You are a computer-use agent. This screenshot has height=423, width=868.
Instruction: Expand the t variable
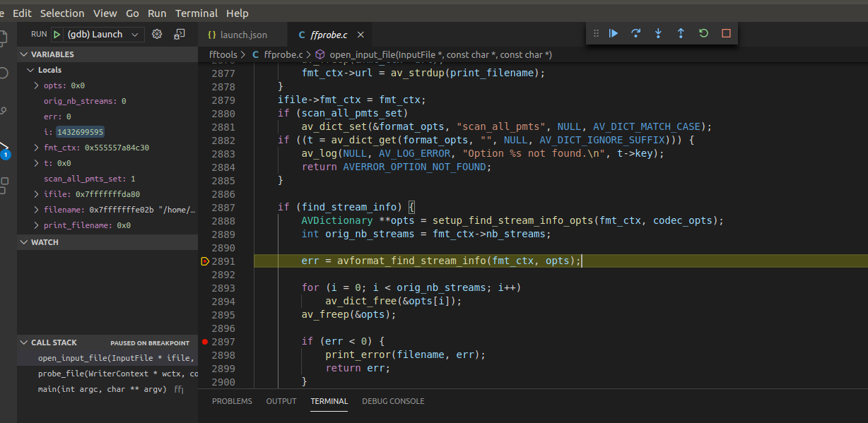coord(37,163)
